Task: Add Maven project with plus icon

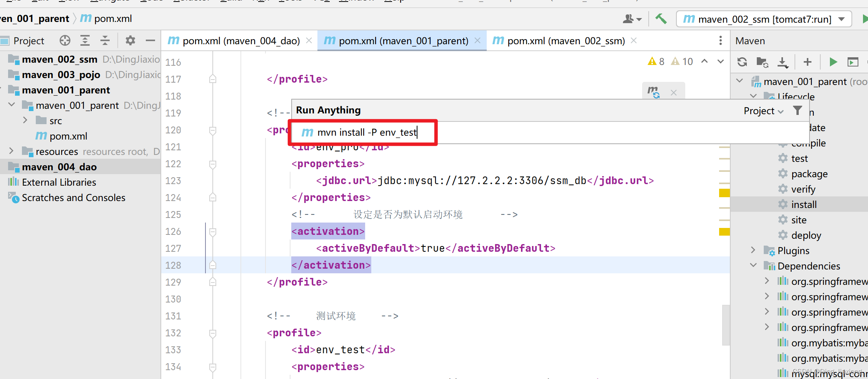Action: [x=808, y=62]
